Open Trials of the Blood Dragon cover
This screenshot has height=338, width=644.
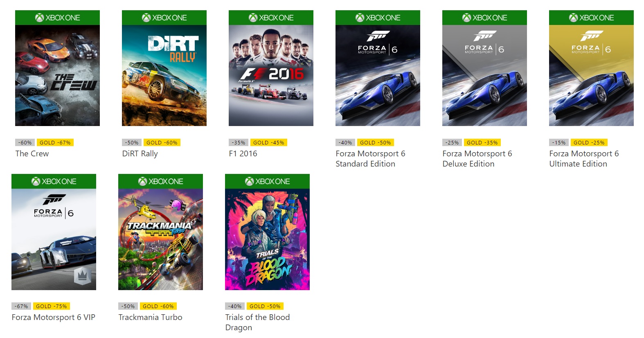[267, 239]
